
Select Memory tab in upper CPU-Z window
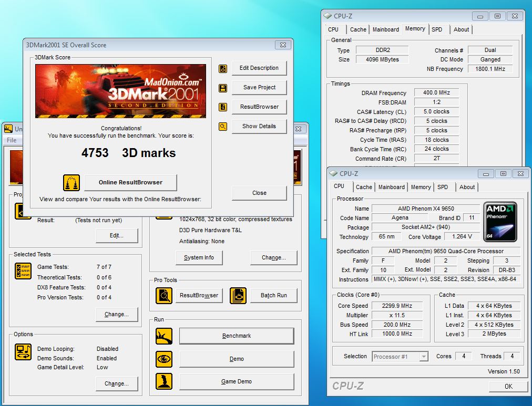415,29
